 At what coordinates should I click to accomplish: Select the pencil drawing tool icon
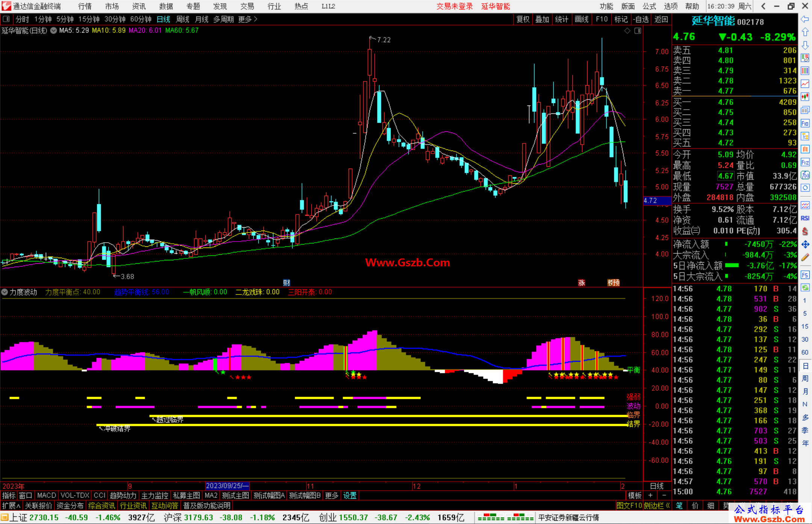tap(805, 257)
